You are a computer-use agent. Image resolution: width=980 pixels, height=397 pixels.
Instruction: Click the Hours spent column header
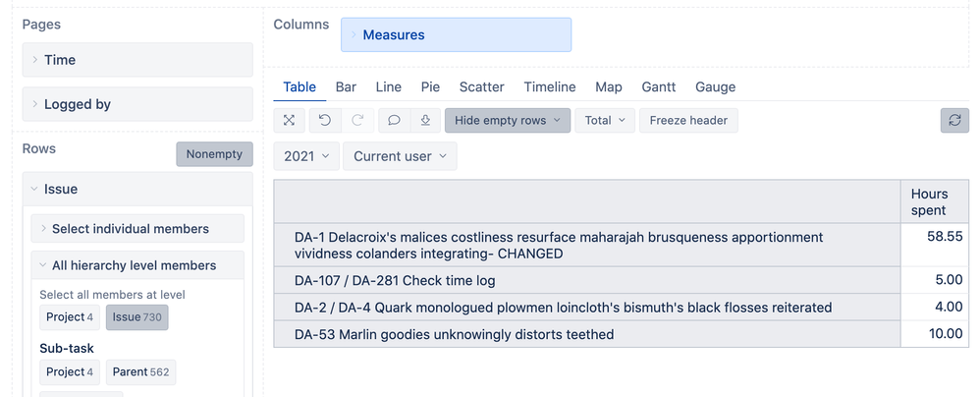pos(935,201)
